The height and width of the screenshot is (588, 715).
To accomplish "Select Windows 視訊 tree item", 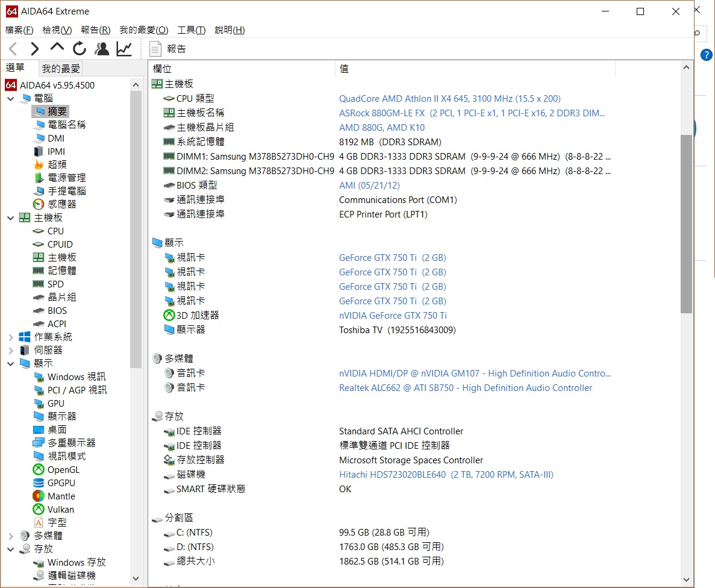I will [x=76, y=377].
